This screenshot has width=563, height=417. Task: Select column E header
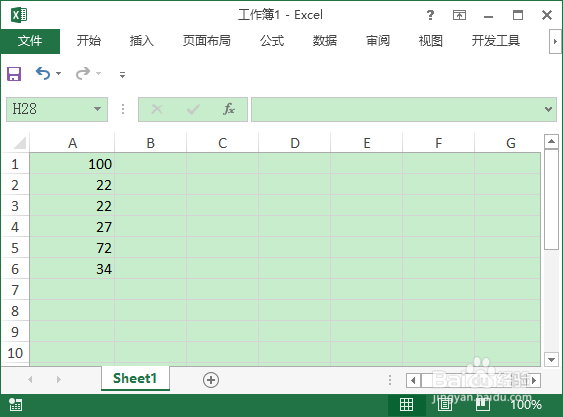pos(367,143)
